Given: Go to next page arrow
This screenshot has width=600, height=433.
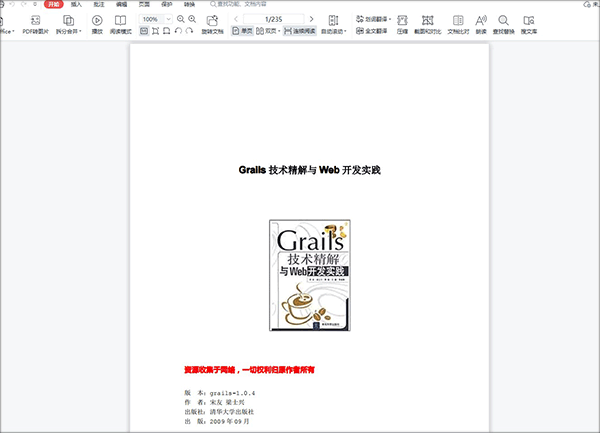Looking at the screenshot, I should pyautogui.click(x=311, y=19).
